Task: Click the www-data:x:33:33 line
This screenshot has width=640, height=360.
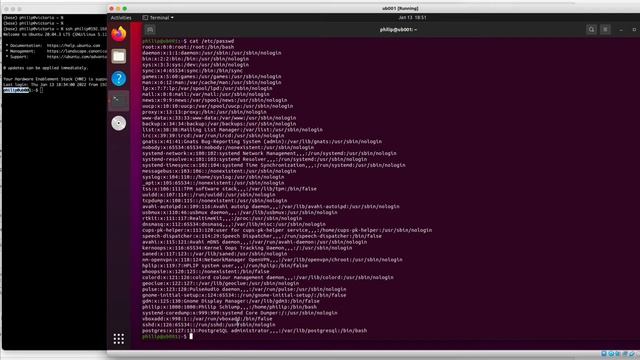Action: [219, 118]
